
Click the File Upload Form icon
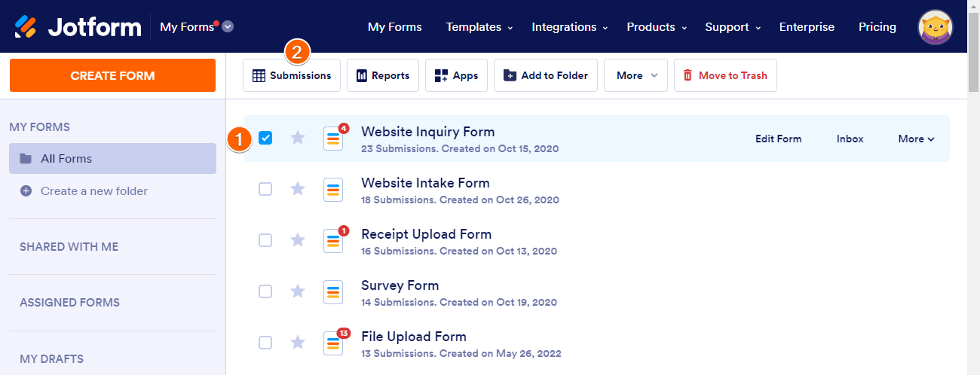[x=333, y=343]
